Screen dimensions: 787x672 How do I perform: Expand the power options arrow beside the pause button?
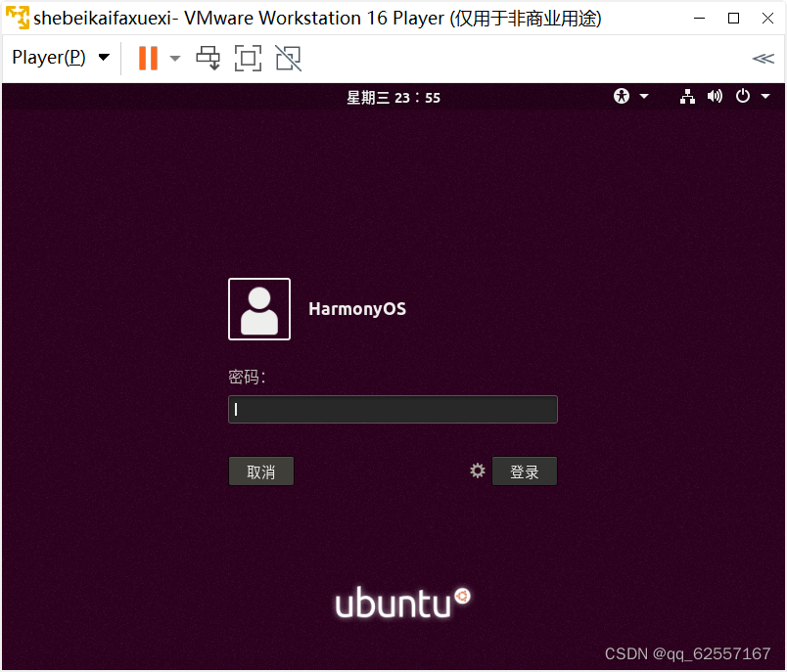[x=174, y=58]
